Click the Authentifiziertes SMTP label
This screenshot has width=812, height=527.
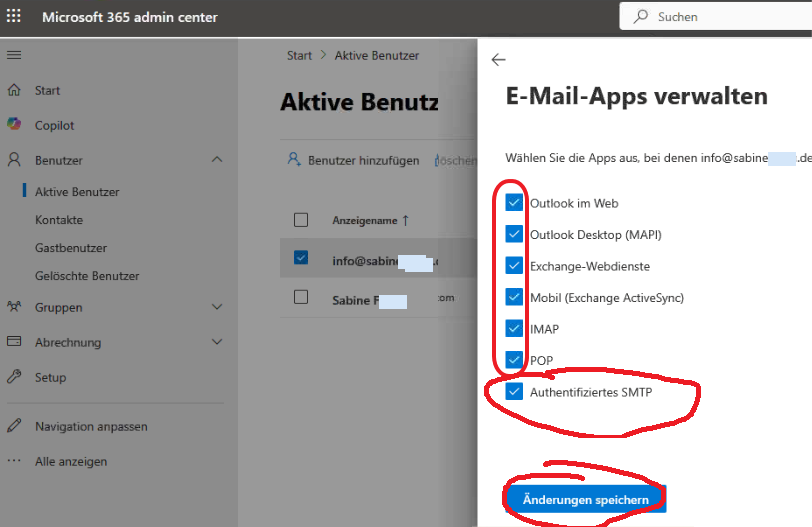pos(591,392)
